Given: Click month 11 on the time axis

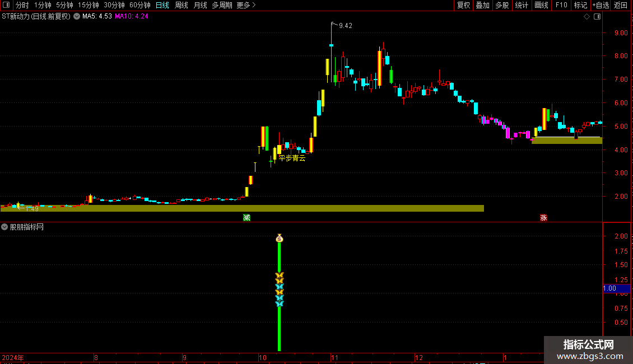Looking at the screenshot, I should (334, 357).
